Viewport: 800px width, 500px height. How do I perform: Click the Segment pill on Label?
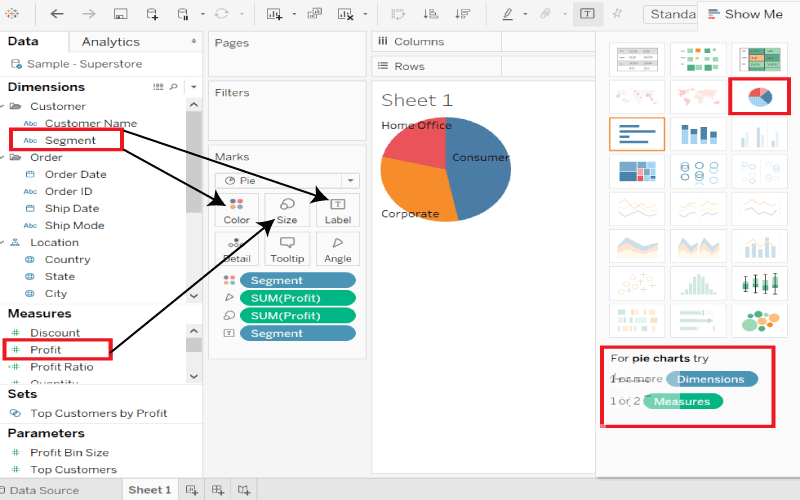tap(297, 333)
